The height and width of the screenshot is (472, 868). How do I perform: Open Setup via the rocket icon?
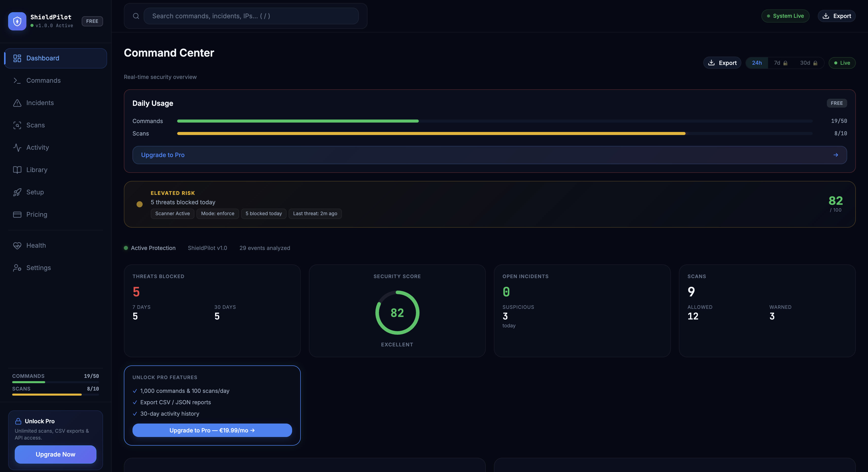[17, 192]
